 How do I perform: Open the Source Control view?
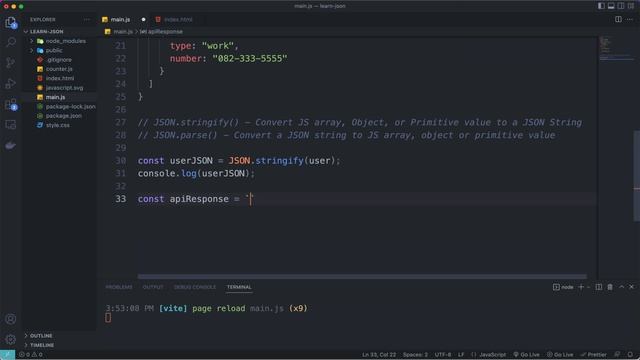11,63
